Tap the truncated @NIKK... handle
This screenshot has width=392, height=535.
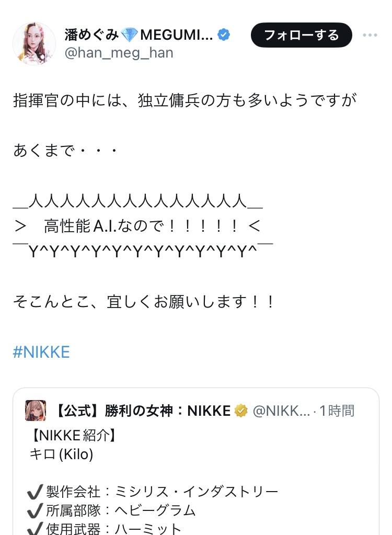tap(281, 411)
